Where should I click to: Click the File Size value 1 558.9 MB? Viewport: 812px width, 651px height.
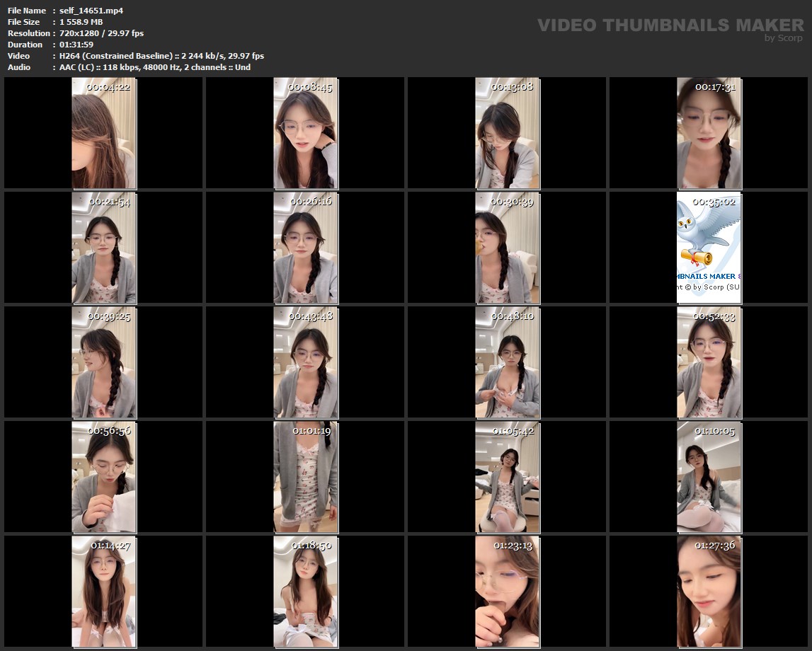[81, 22]
